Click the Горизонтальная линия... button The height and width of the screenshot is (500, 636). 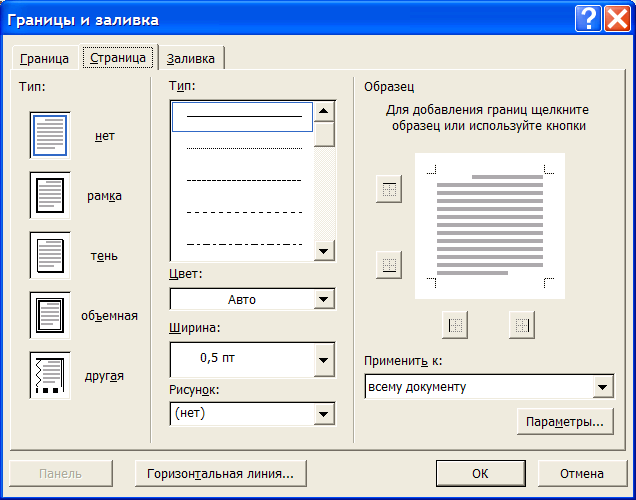pos(220,473)
